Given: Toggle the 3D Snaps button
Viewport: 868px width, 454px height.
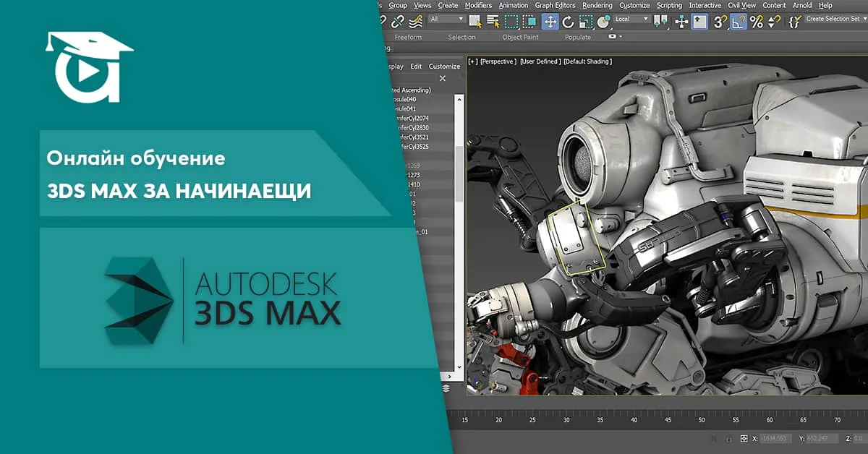Looking at the screenshot, I should (x=720, y=21).
